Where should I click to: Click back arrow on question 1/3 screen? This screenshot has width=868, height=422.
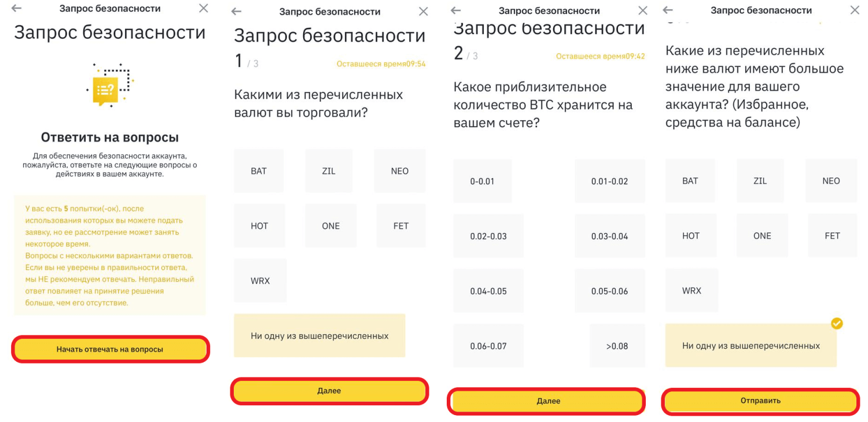236,12
